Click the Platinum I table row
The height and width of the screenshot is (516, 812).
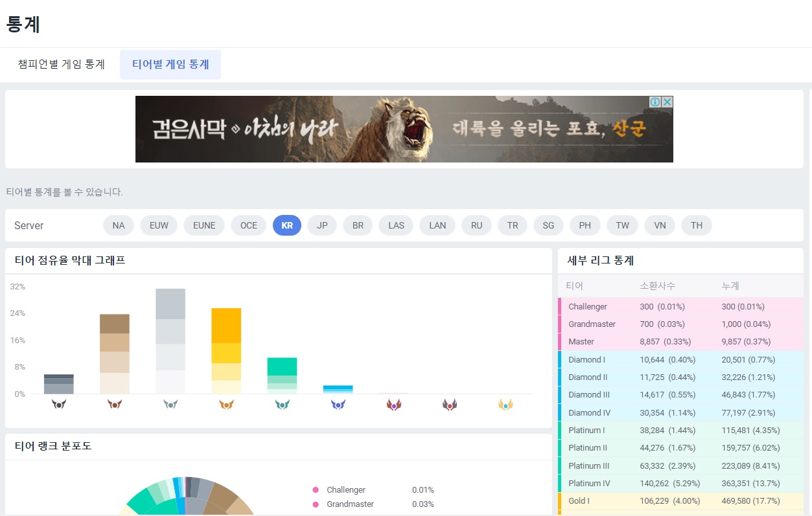(x=680, y=430)
